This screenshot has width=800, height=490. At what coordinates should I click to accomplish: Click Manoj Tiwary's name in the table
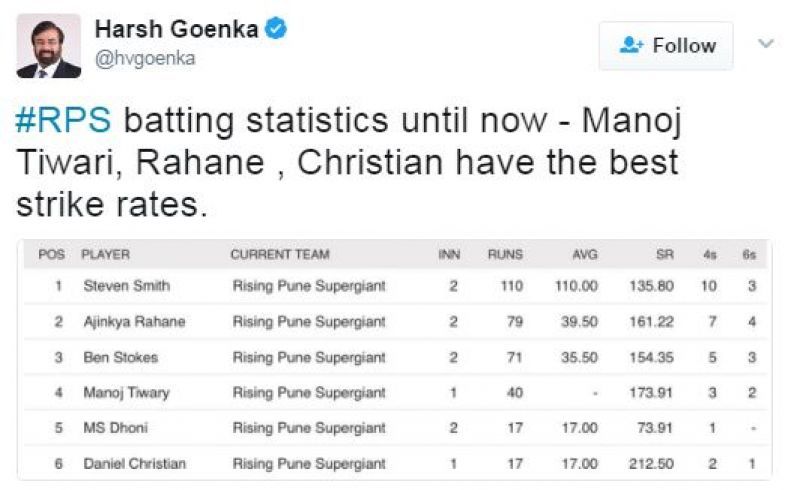pos(127,393)
